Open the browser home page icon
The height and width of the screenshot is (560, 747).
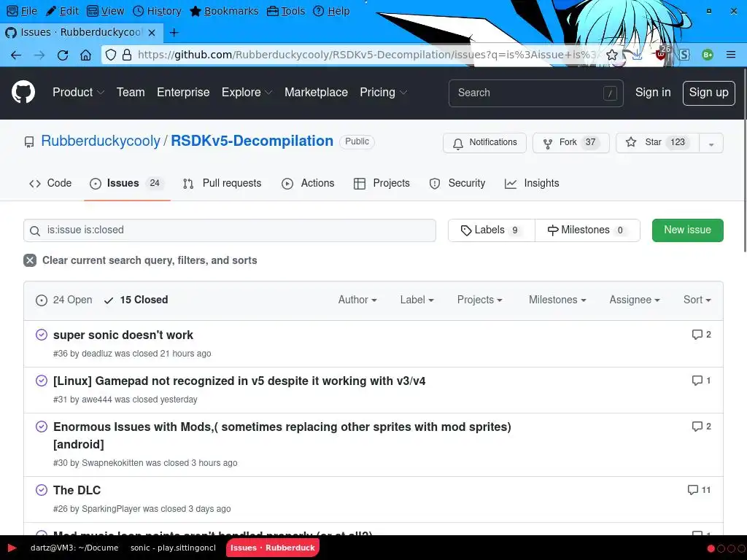(86, 55)
